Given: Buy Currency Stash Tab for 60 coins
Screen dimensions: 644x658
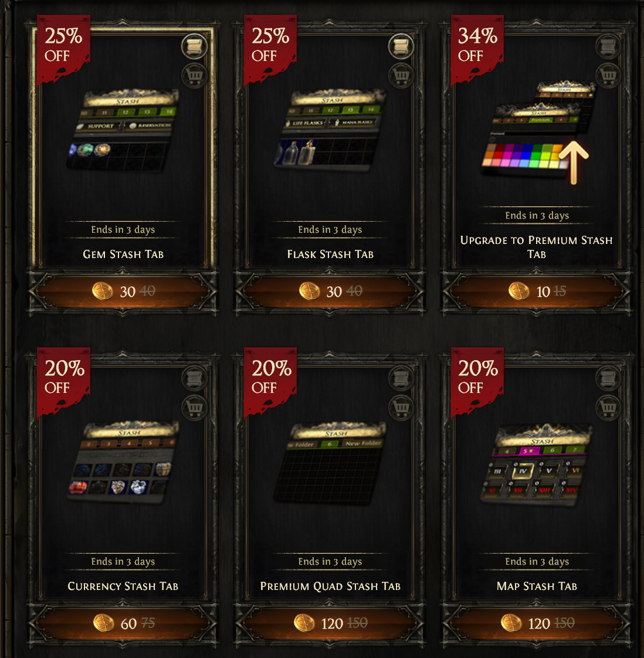Looking at the screenshot, I should [123, 623].
